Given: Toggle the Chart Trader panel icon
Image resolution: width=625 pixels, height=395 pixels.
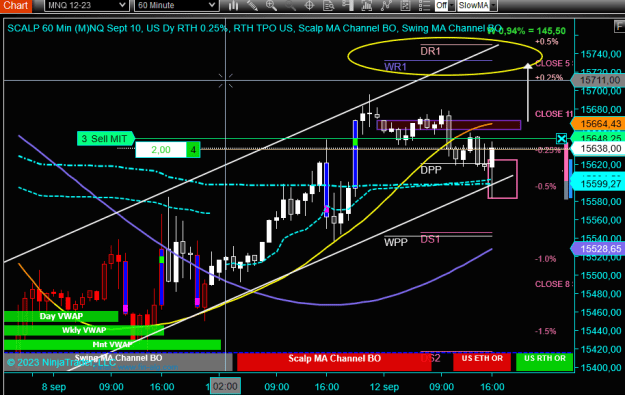Looking at the screenshot, I should (348, 5).
